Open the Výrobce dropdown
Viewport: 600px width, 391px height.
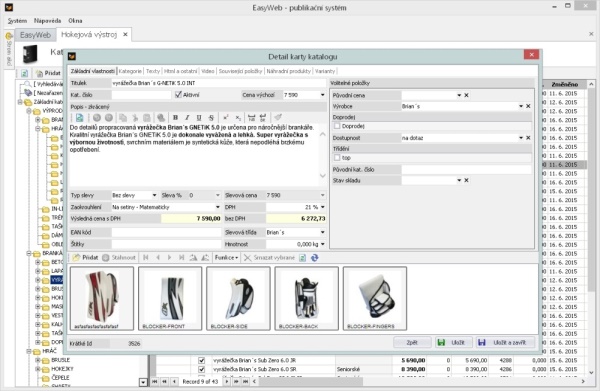coord(521,106)
